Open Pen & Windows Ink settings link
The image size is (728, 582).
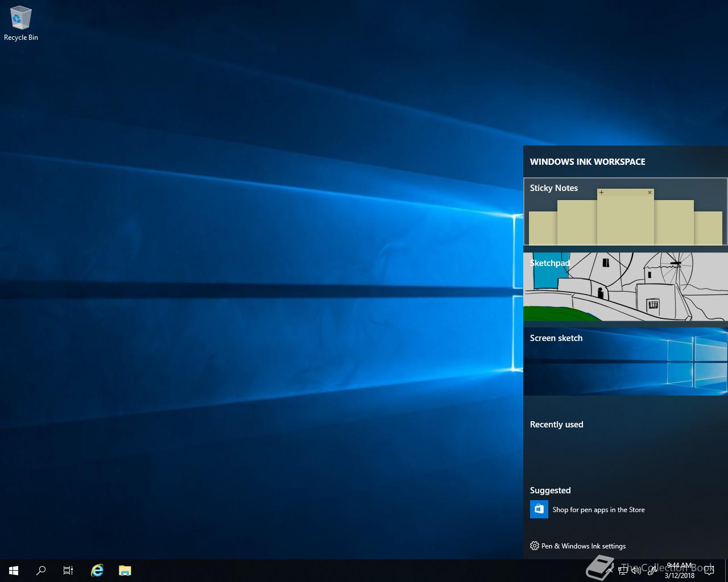[x=584, y=546]
